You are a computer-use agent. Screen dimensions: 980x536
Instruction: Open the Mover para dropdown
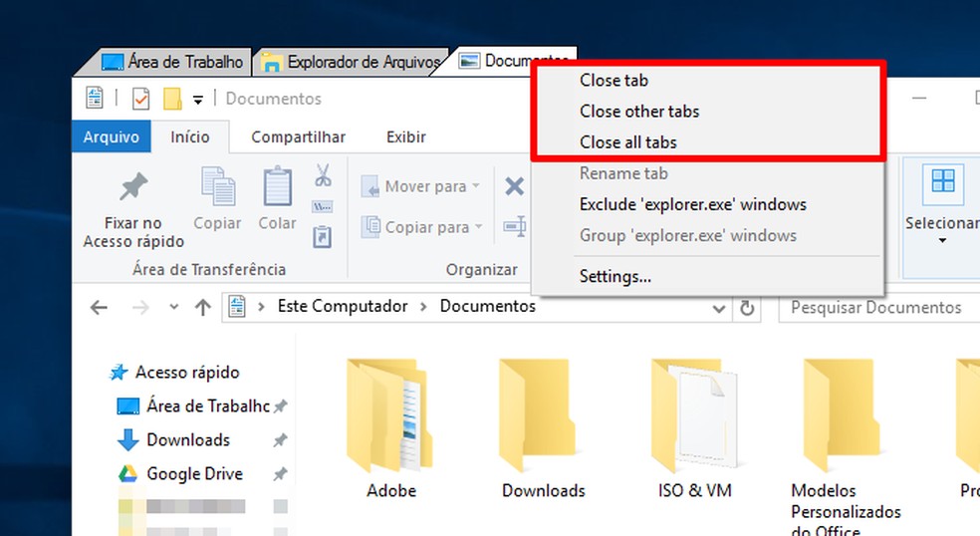tap(421, 186)
